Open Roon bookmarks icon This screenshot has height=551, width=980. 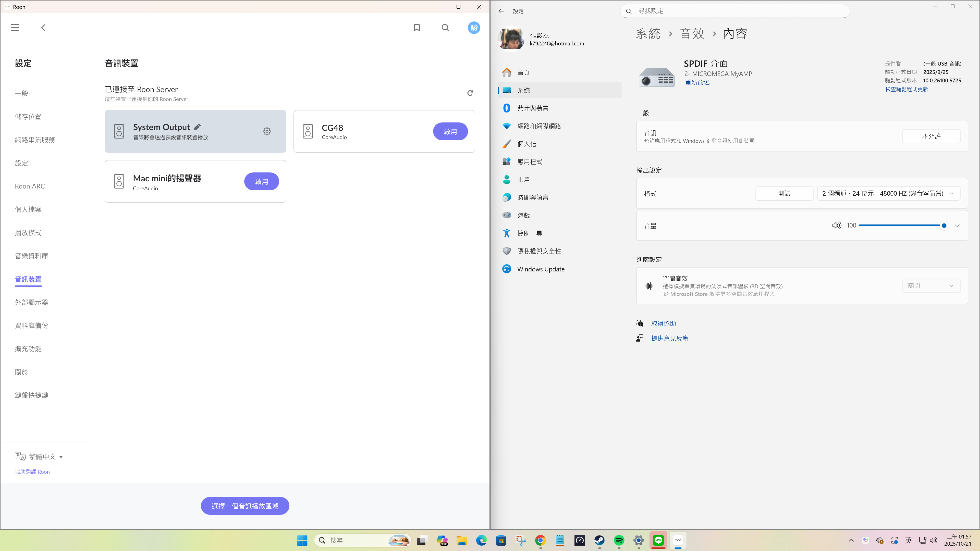417,28
